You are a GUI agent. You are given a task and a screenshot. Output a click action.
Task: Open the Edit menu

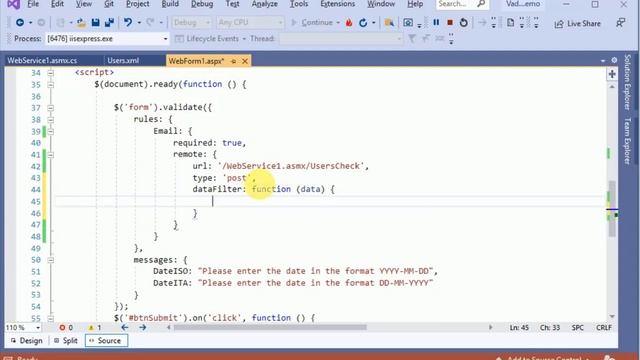[x=57, y=4]
